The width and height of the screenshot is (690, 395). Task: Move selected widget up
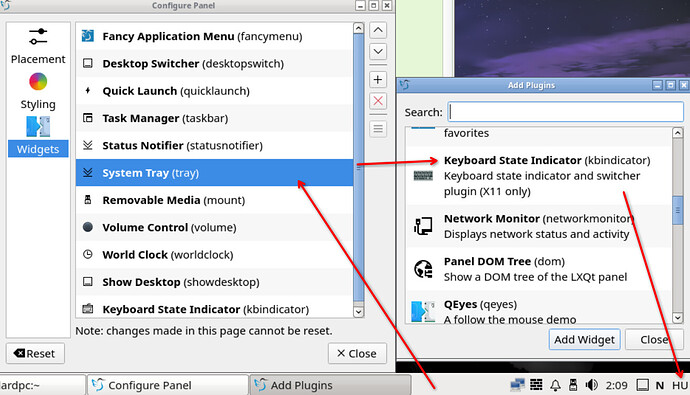(378, 30)
